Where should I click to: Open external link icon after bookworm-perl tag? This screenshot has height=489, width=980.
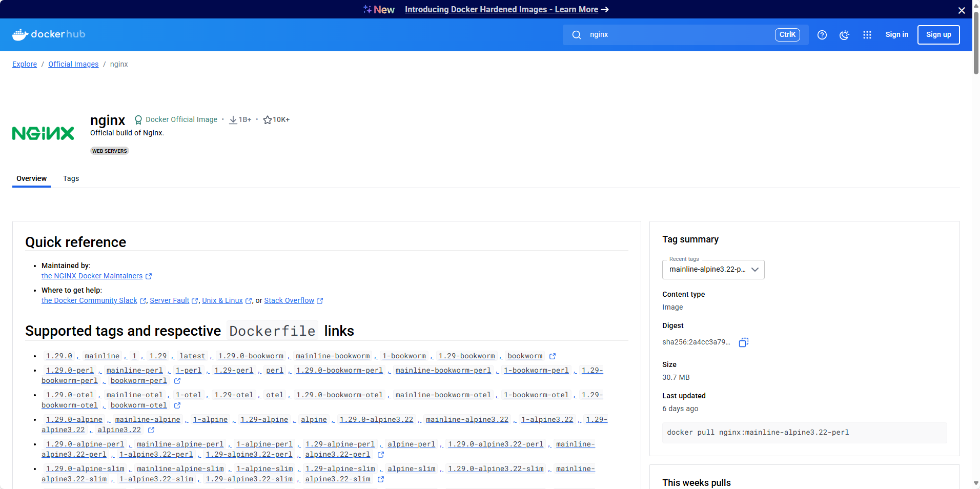pos(177,381)
